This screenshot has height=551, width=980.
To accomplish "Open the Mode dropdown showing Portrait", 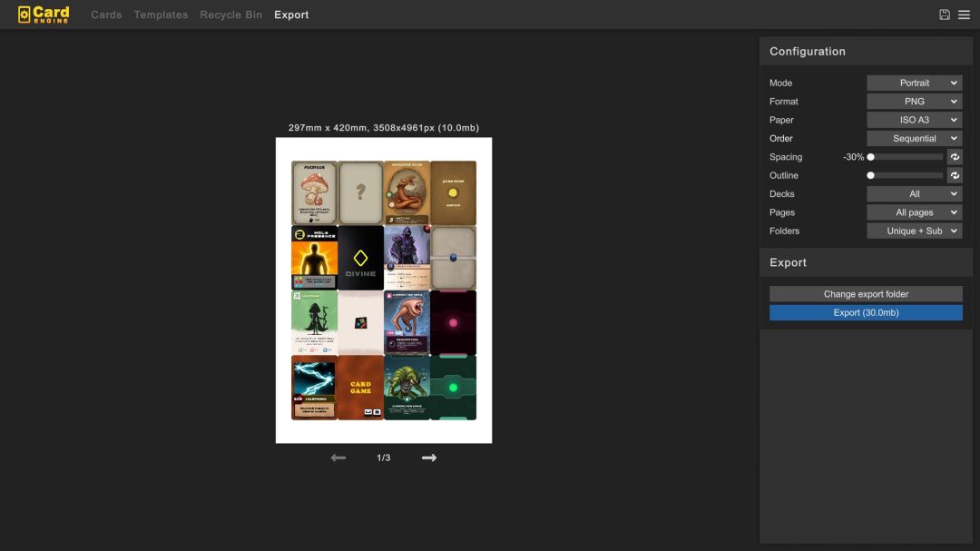I will pyautogui.click(x=914, y=83).
